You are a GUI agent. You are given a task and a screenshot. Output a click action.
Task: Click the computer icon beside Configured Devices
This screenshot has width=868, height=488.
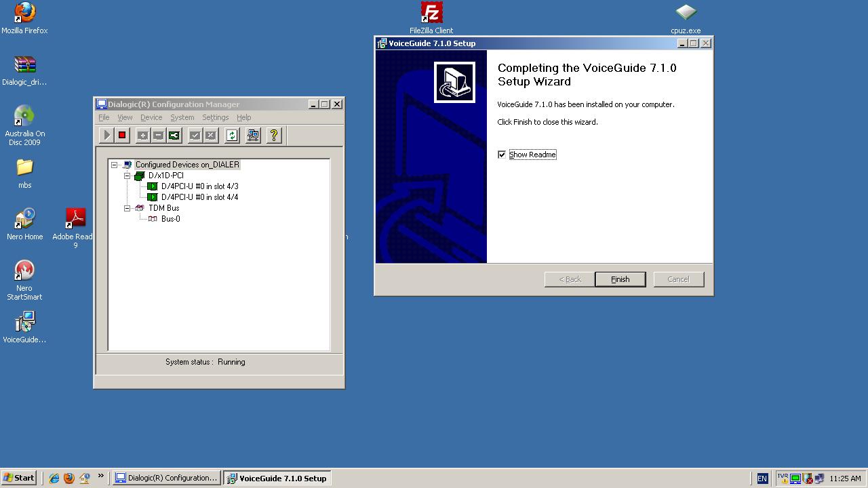[x=127, y=165]
